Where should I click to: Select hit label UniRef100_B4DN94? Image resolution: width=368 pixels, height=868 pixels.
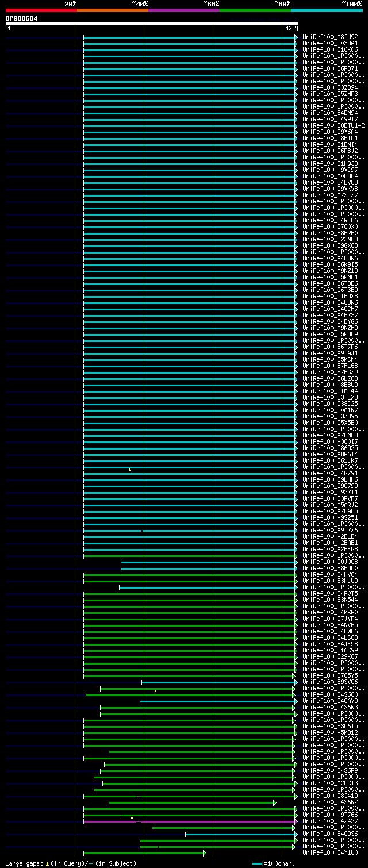pos(330,113)
